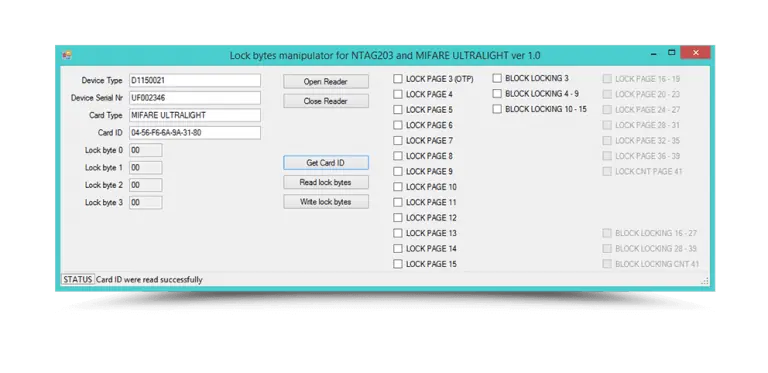
Task: Click the disabled LOCK PAGE 16 - 19 checkbox
Action: [607, 79]
